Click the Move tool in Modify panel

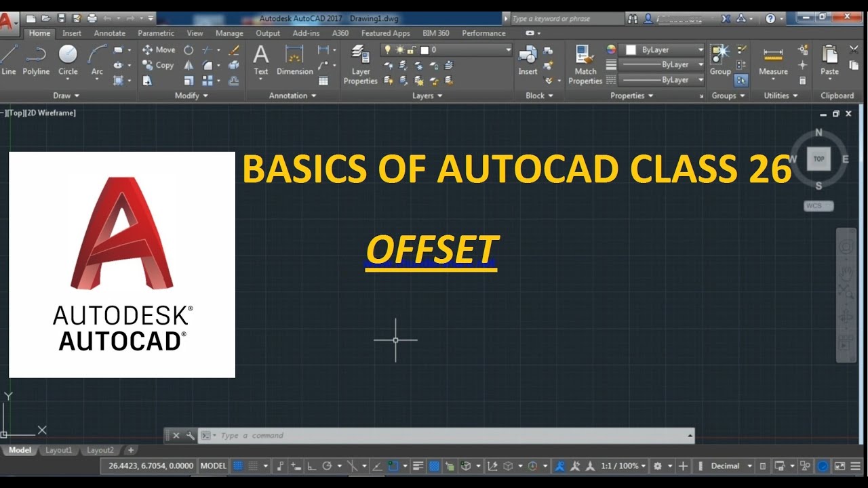(x=158, y=49)
